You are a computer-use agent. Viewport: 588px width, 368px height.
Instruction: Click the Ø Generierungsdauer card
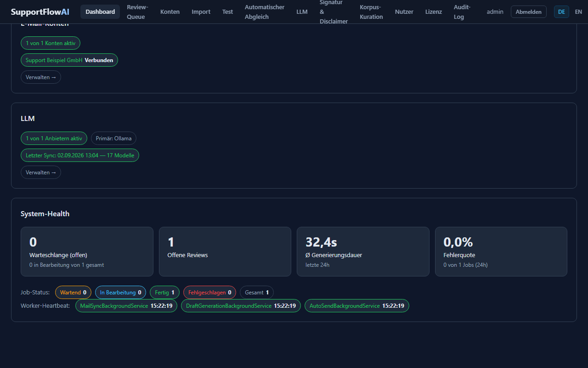point(363,252)
